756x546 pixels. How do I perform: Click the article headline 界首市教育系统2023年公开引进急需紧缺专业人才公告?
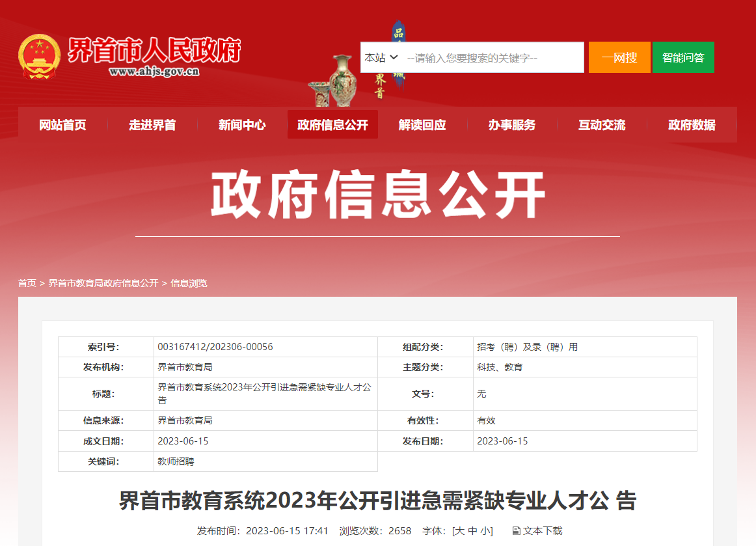[377, 500]
